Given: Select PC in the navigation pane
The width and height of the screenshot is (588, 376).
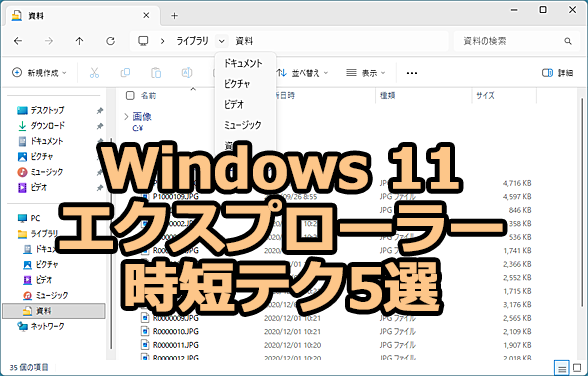Looking at the screenshot, I should (x=29, y=218).
